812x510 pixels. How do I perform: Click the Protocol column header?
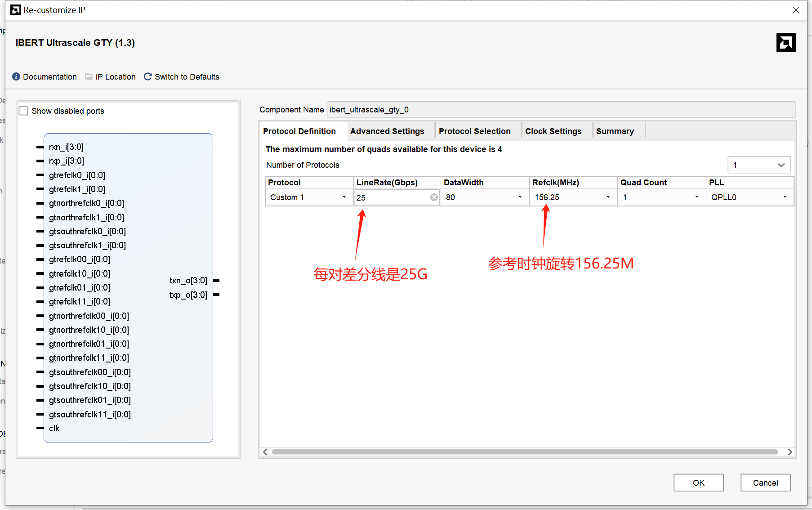[x=309, y=182]
